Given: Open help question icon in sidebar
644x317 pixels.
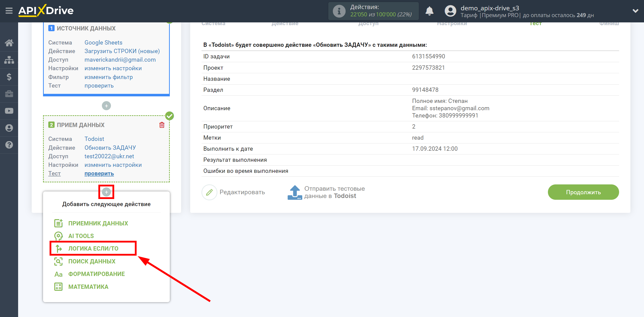Looking at the screenshot, I should [9, 145].
